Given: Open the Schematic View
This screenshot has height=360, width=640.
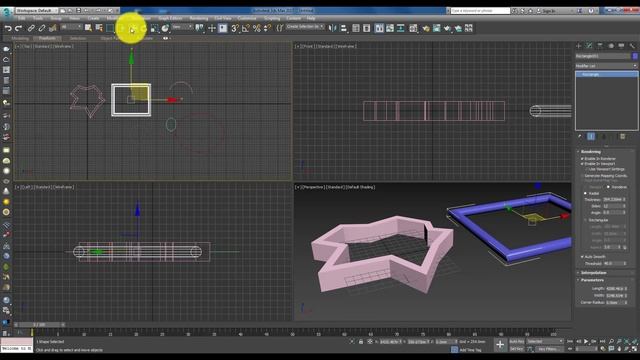Looking at the screenshot, I should click(400, 28).
